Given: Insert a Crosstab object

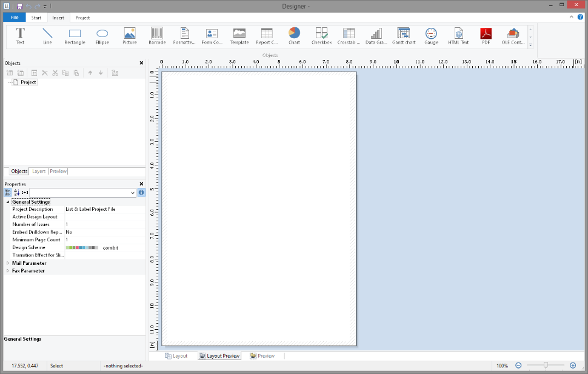Looking at the screenshot, I should tap(349, 36).
